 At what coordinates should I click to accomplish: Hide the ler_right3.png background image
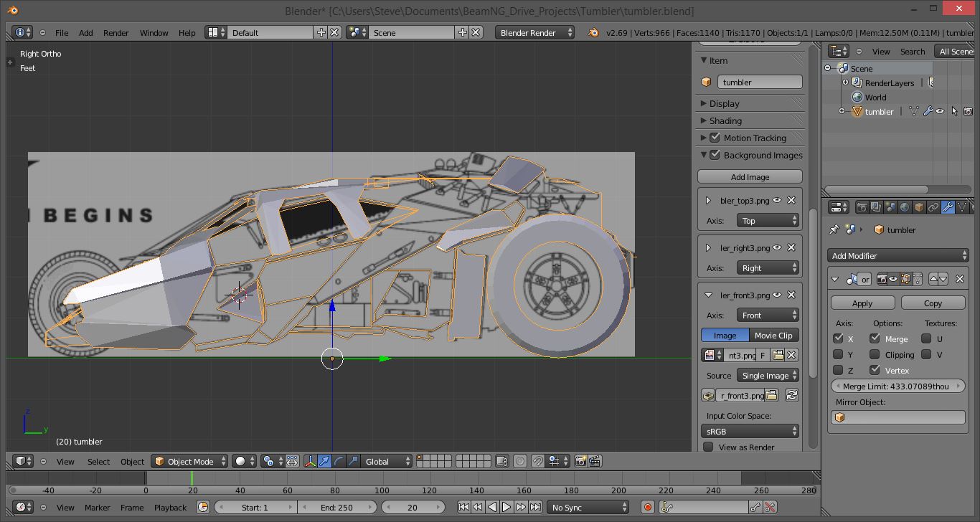tap(777, 247)
